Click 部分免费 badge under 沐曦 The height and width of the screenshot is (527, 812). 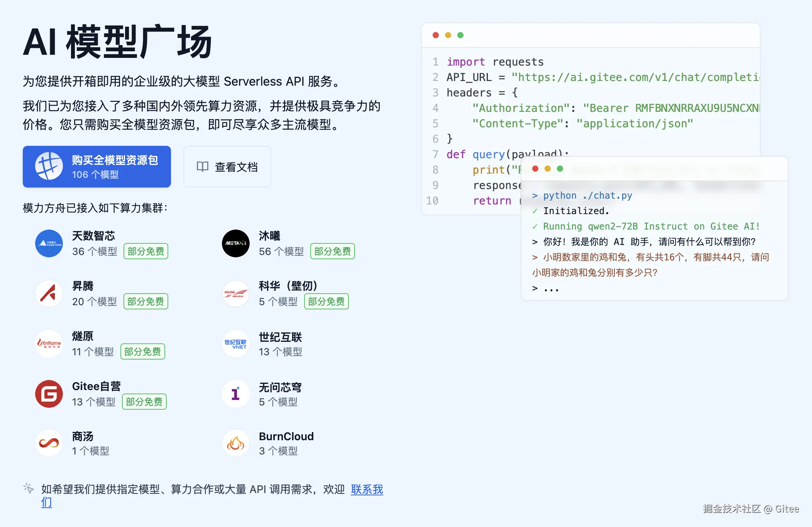point(332,252)
